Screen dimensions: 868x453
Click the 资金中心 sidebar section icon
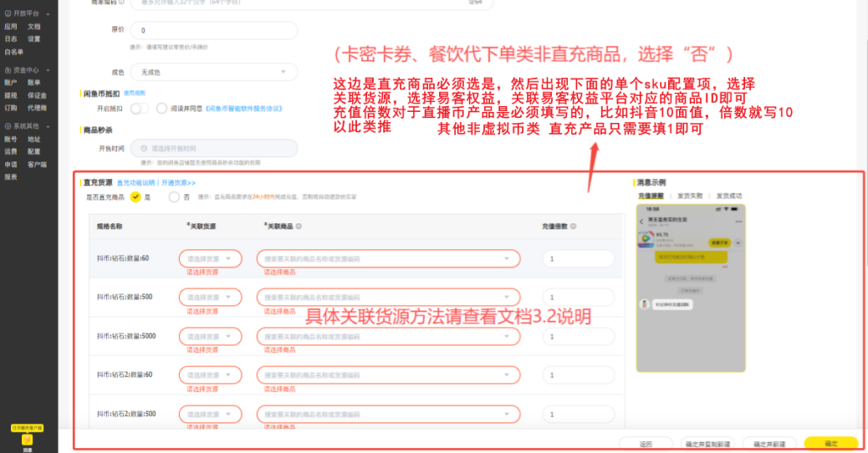(x=8, y=70)
